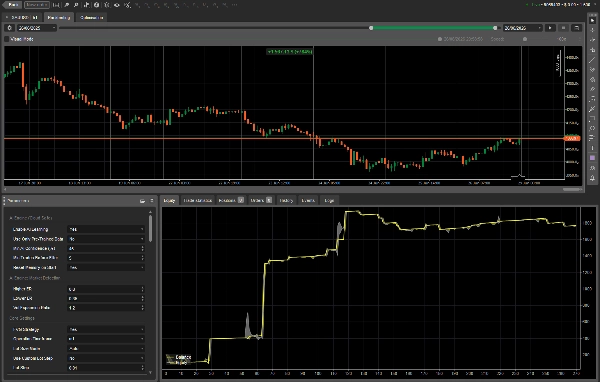Select the crosshair tool in right toolbar
This screenshot has width=600, height=382.
click(x=592, y=30)
